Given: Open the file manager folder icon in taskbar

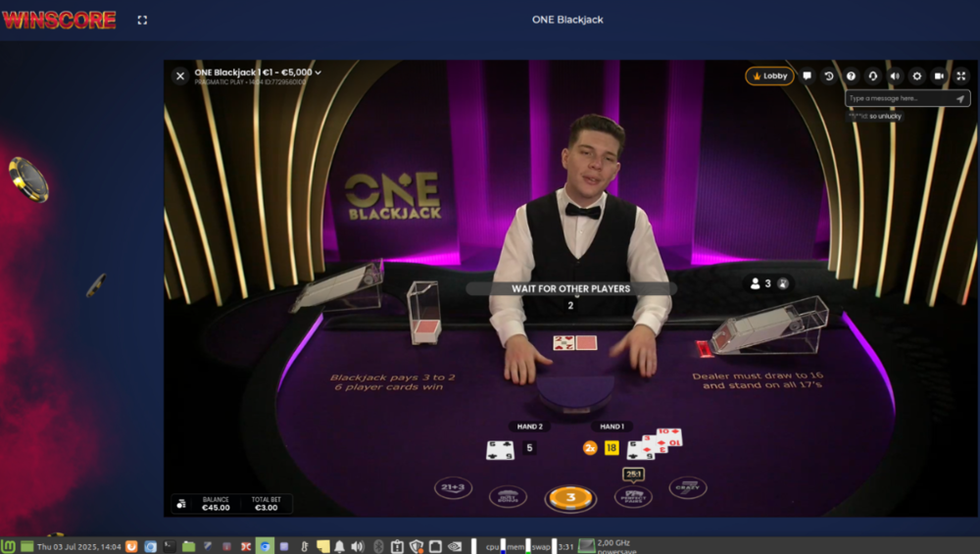Looking at the screenshot, I should tap(188, 546).
